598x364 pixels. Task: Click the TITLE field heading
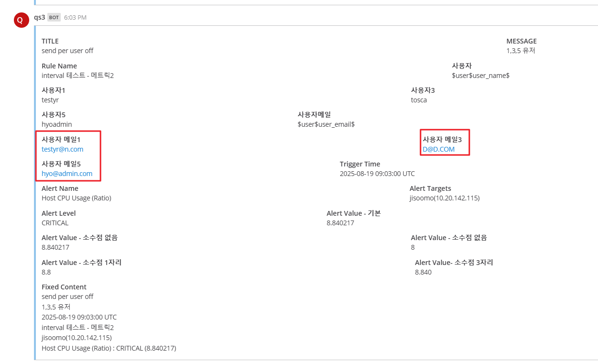(50, 41)
